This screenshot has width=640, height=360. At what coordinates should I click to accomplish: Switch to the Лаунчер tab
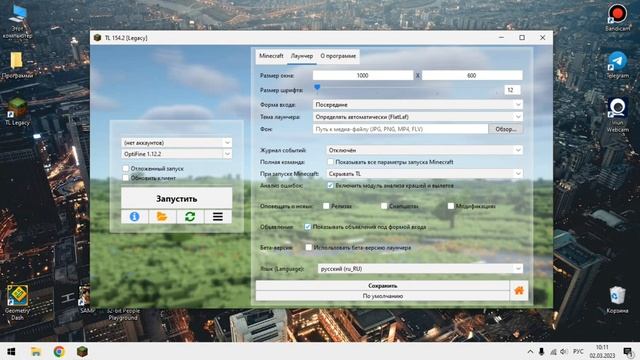click(302, 56)
